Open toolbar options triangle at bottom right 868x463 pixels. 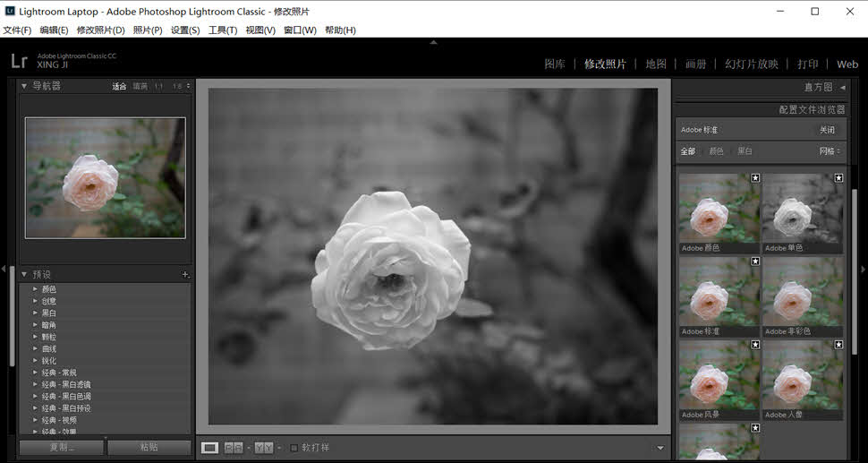pyautogui.click(x=660, y=448)
